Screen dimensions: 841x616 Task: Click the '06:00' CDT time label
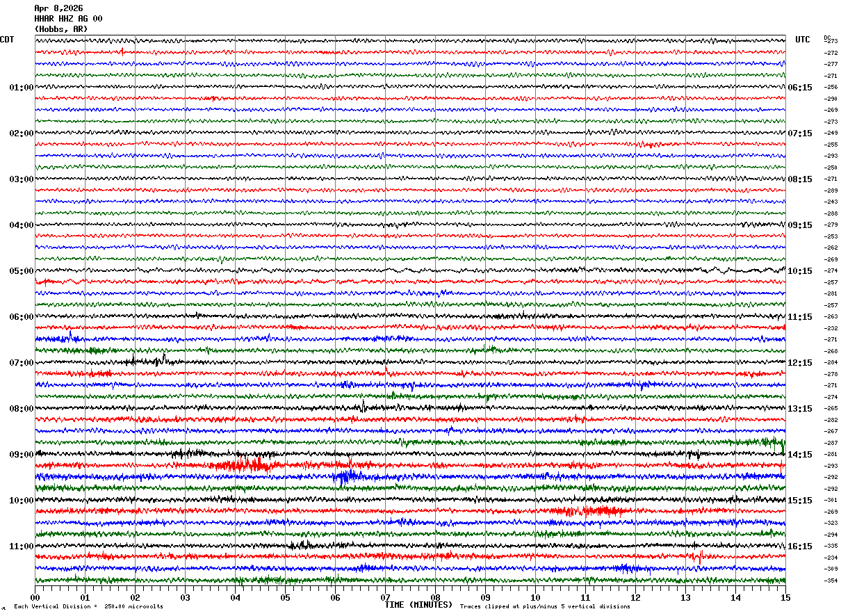(22, 317)
